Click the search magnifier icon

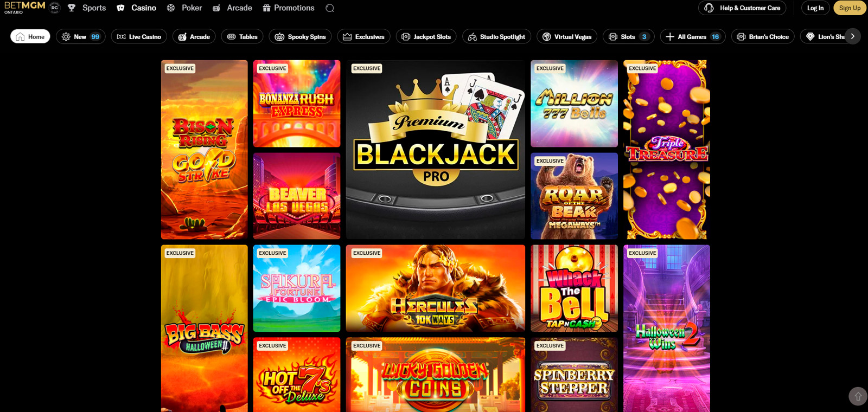(330, 8)
